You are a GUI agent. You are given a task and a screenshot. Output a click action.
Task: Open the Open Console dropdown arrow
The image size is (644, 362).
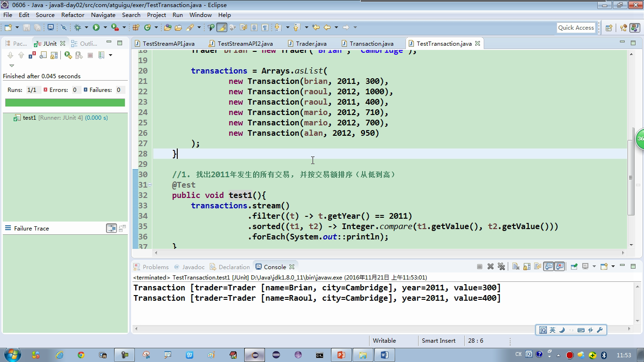(x=613, y=266)
